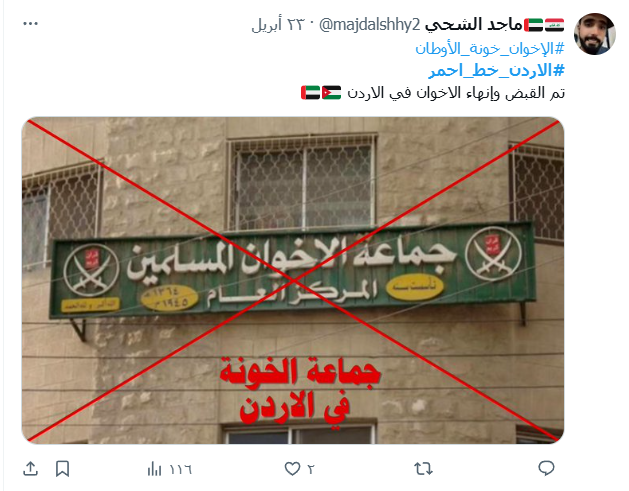This screenshot has width=629, height=491.
Task: Open the @majdalshhy2 handle link
Action: click(x=369, y=25)
